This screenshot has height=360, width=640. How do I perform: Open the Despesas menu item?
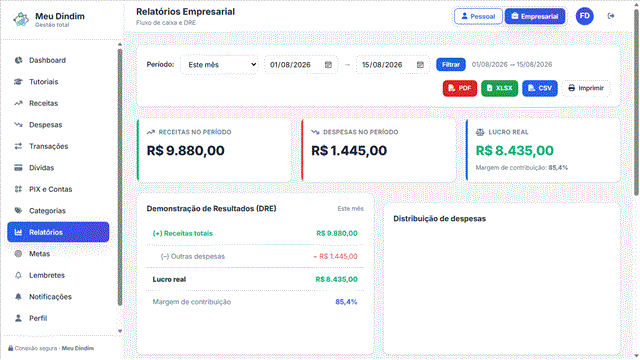click(x=58, y=124)
